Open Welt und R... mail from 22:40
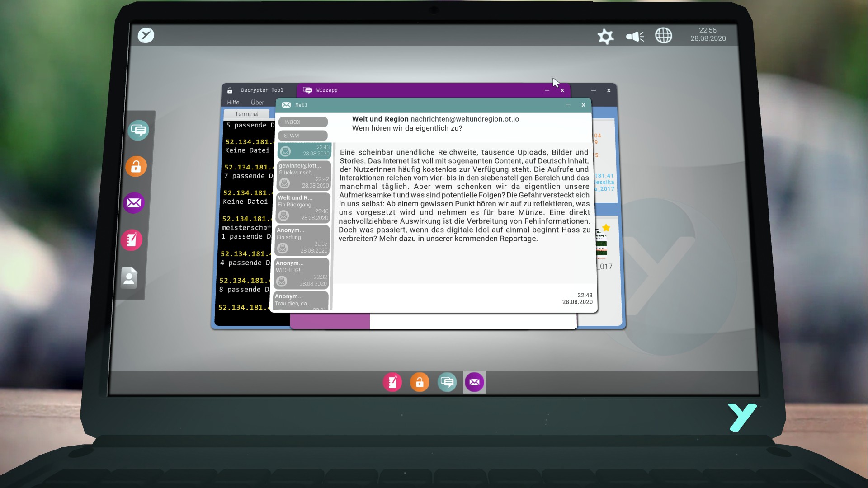Viewport: 868px width, 488px height. [303, 208]
